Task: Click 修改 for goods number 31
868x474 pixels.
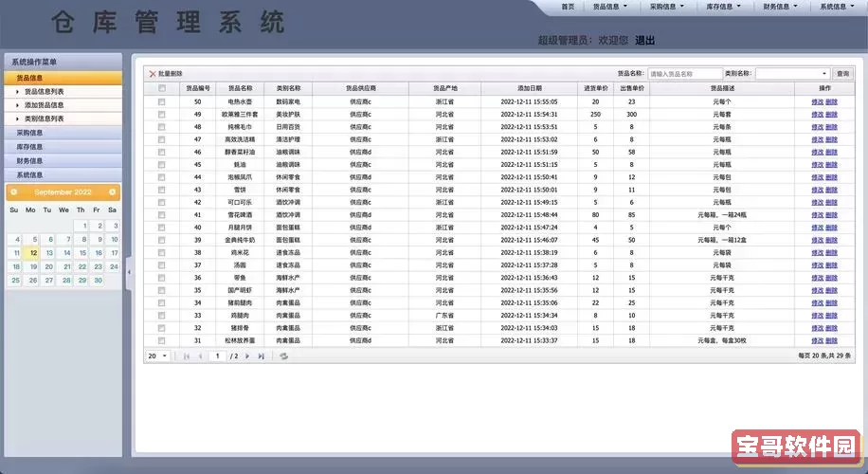Action: pyautogui.click(x=817, y=340)
